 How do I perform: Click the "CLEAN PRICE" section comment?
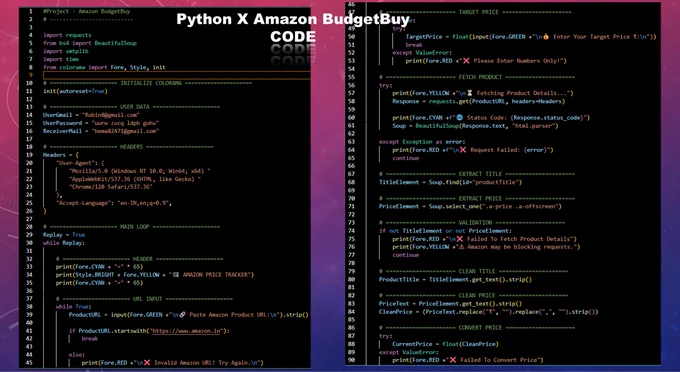tap(474, 296)
